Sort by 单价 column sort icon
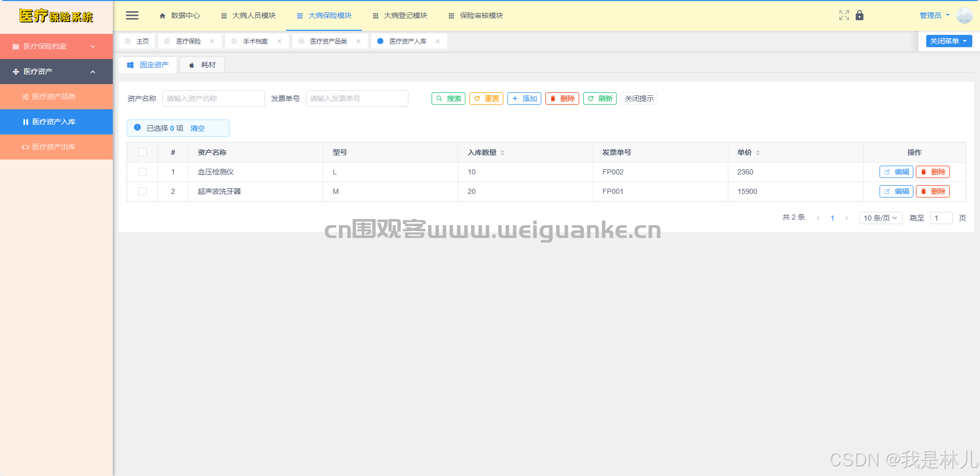 coord(758,153)
